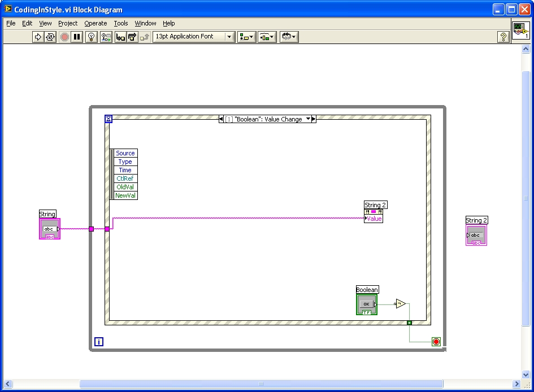Screen dimensions: 534x392
Task: Click the context help question mark
Action: coord(503,37)
